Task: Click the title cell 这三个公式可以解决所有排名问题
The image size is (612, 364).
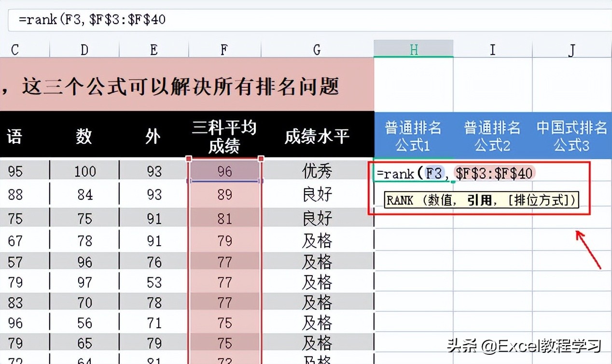Action: click(187, 85)
